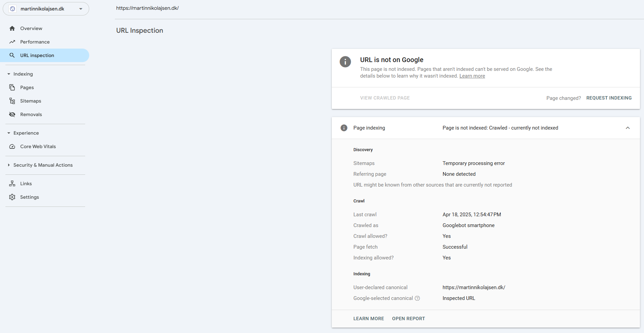This screenshot has width=644, height=333.
Task: Click the info icon beside Page indexing
Action: [344, 128]
